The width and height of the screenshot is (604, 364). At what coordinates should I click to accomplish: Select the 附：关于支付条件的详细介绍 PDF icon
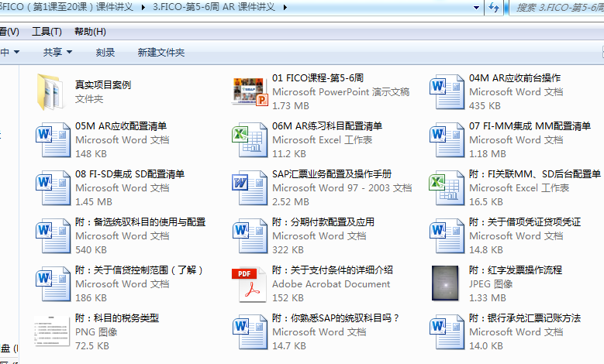(x=249, y=284)
